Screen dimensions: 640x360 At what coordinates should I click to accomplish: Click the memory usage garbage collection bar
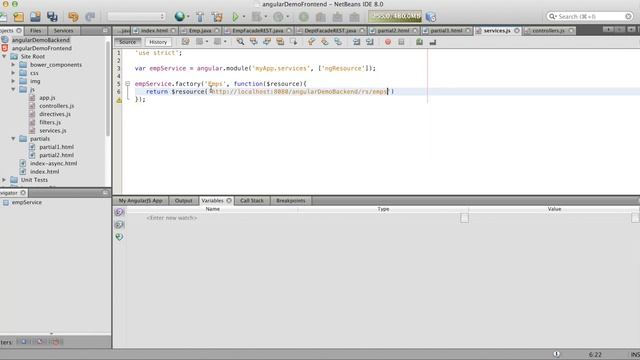395,16
